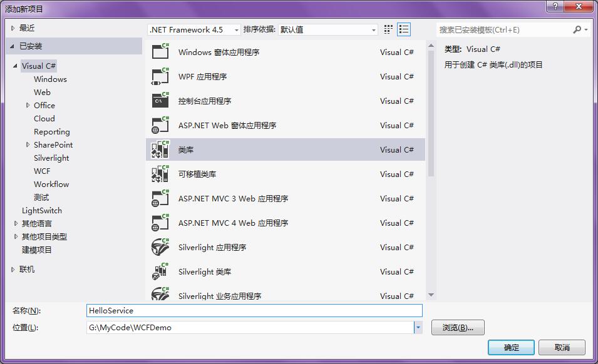Click the ASP.NET Web 窗体应用程序 icon

[160, 125]
